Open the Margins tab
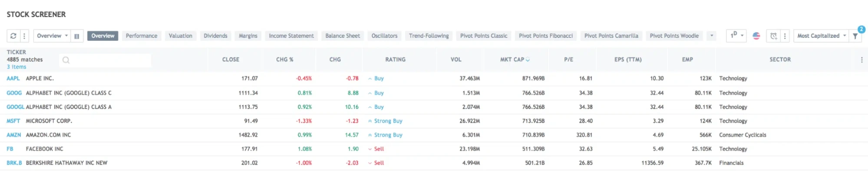Screen dimensions: 868x171 [248, 36]
